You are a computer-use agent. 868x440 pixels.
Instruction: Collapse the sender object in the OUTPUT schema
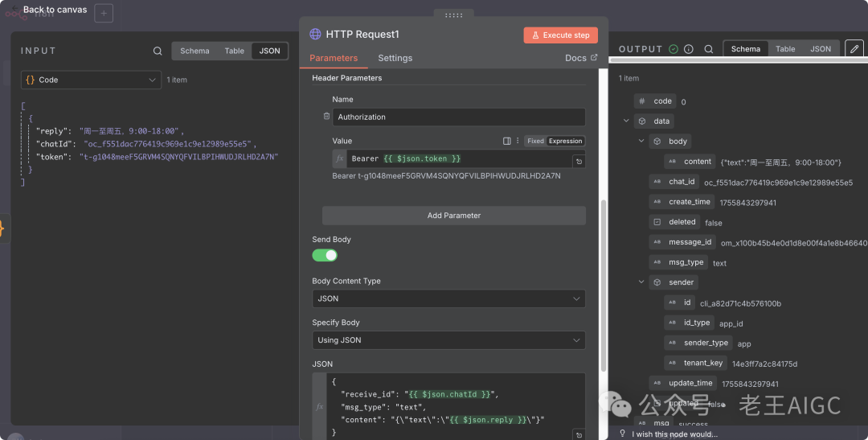(641, 282)
